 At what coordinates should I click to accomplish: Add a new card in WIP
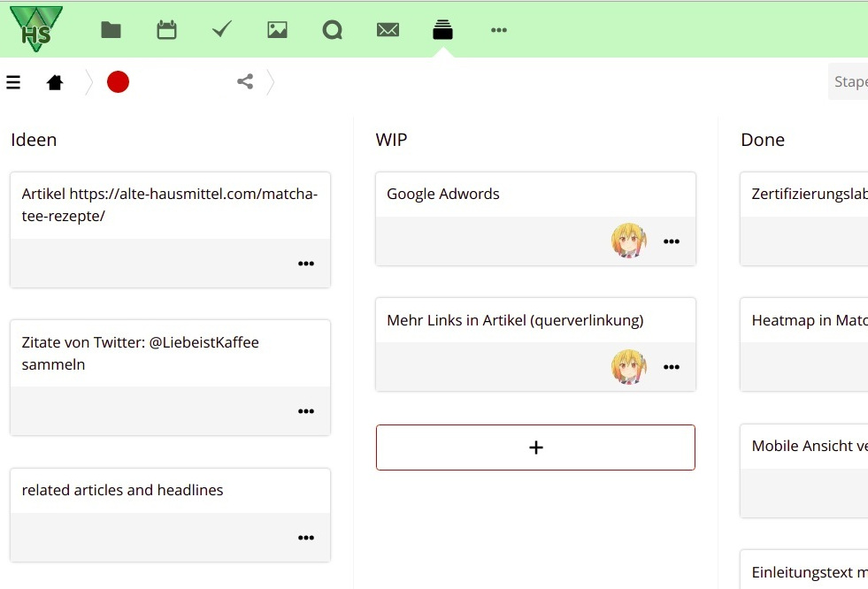click(535, 447)
